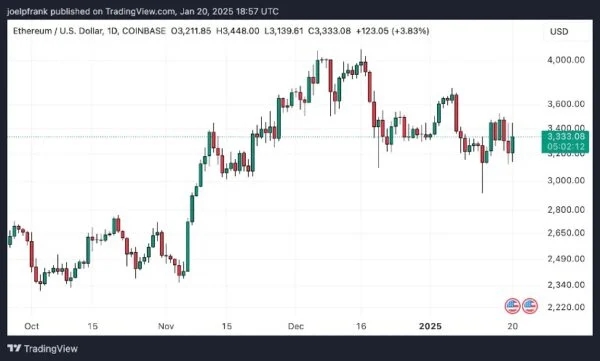
Task: Click the COINBASE exchange label
Action: pyautogui.click(x=143, y=31)
